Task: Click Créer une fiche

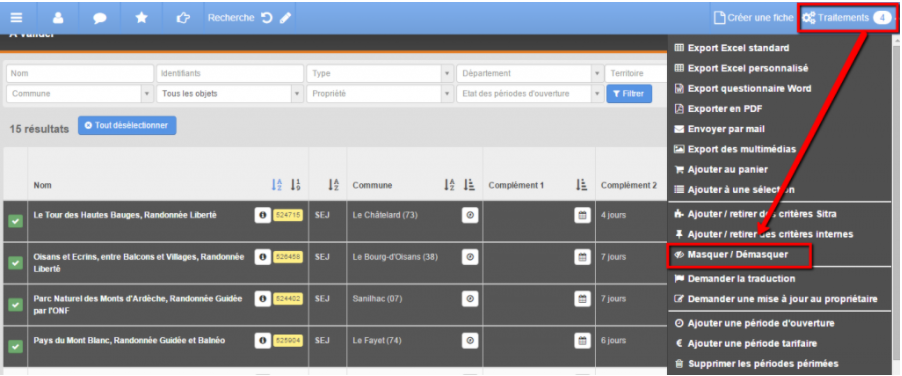Action: tap(754, 18)
